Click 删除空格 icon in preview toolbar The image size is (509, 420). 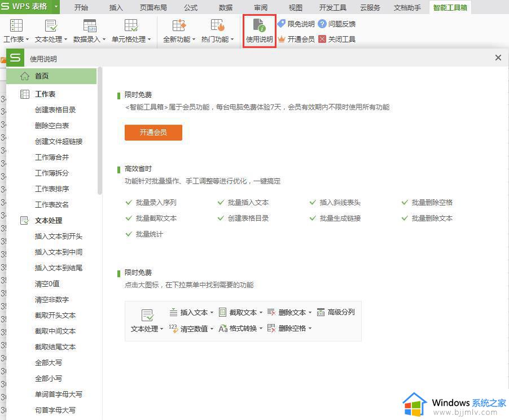[x=271, y=329]
